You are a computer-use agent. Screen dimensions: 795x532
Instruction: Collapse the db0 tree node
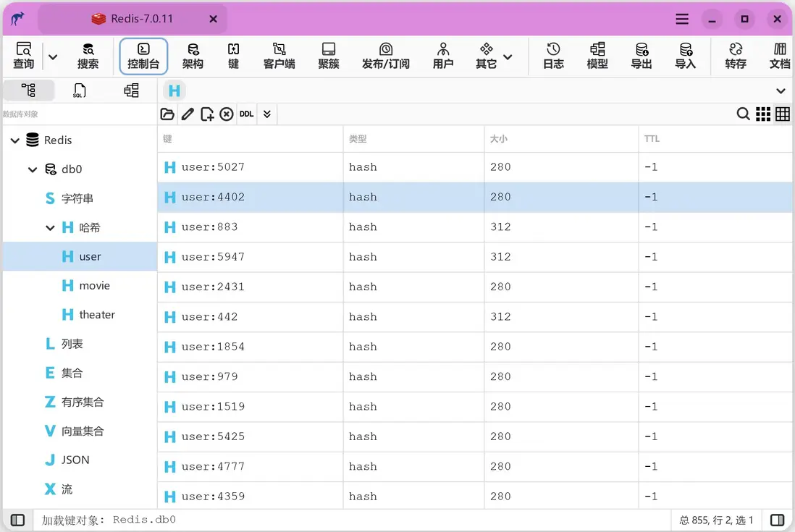coord(33,169)
